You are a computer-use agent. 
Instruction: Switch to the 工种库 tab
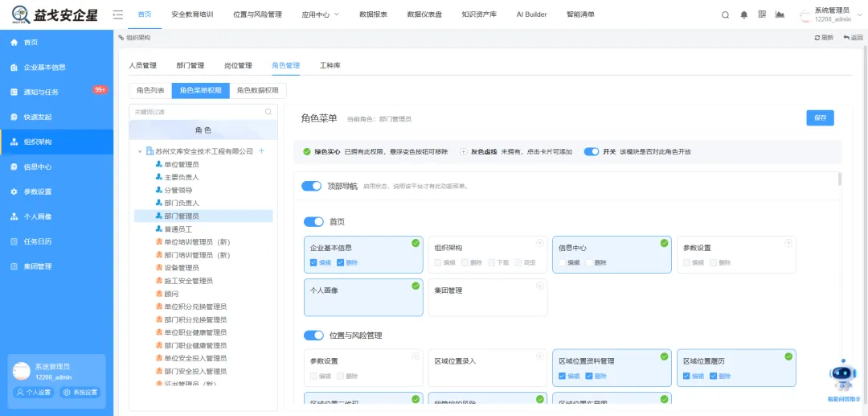click(330, 65)
